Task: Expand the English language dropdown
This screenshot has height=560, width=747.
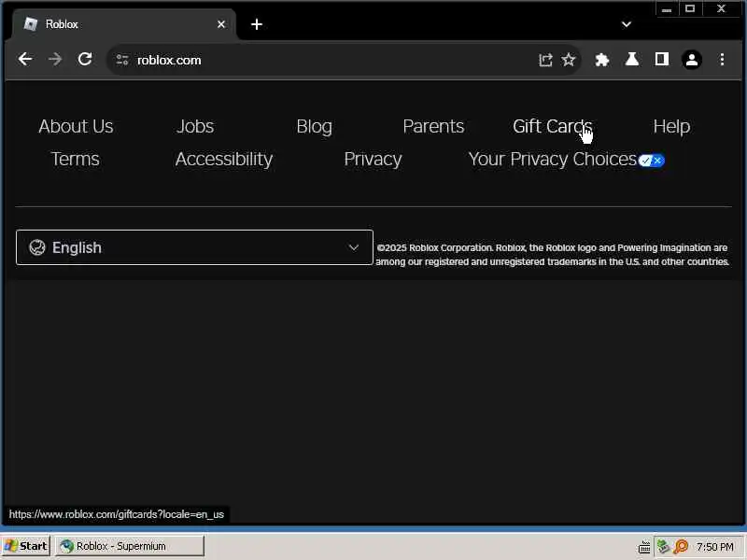Action: [x=194, y=247]
